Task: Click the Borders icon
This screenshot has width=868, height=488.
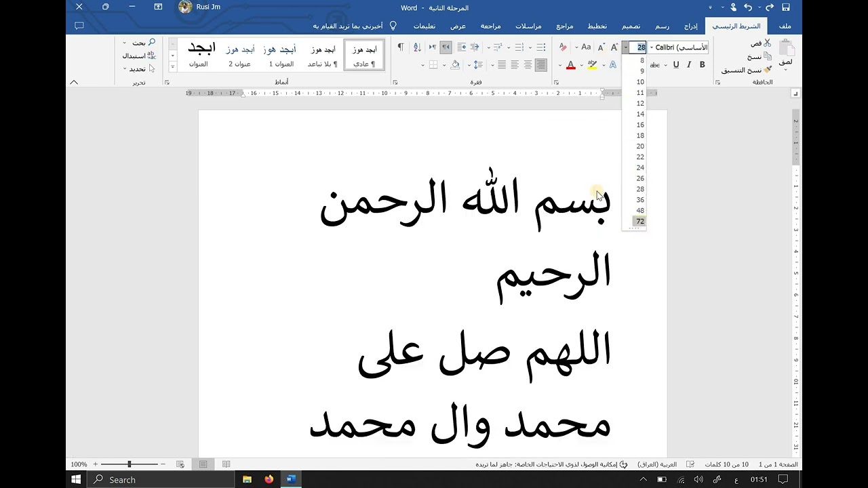Action: pos(433,65)
